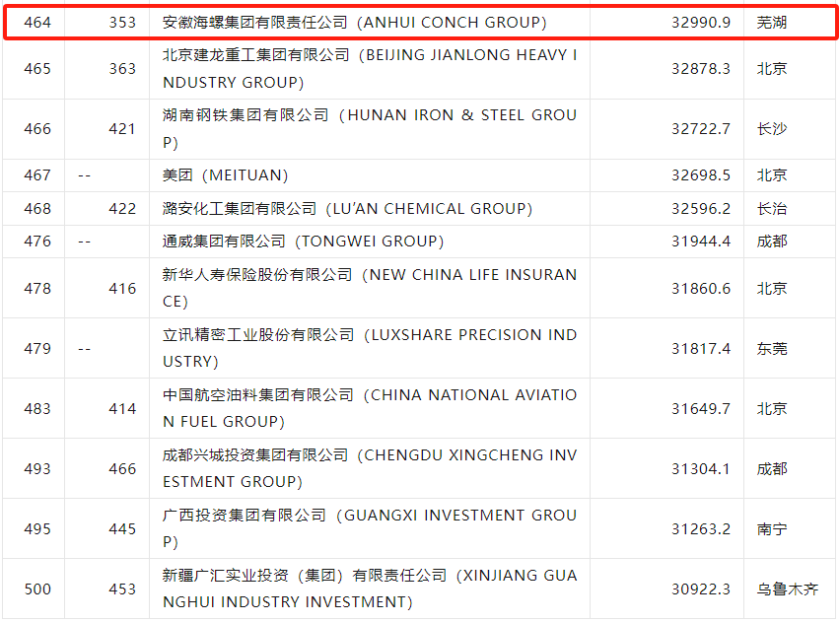Select the city cell 长沙
The image size is (840, 623).
coord(772,129)
